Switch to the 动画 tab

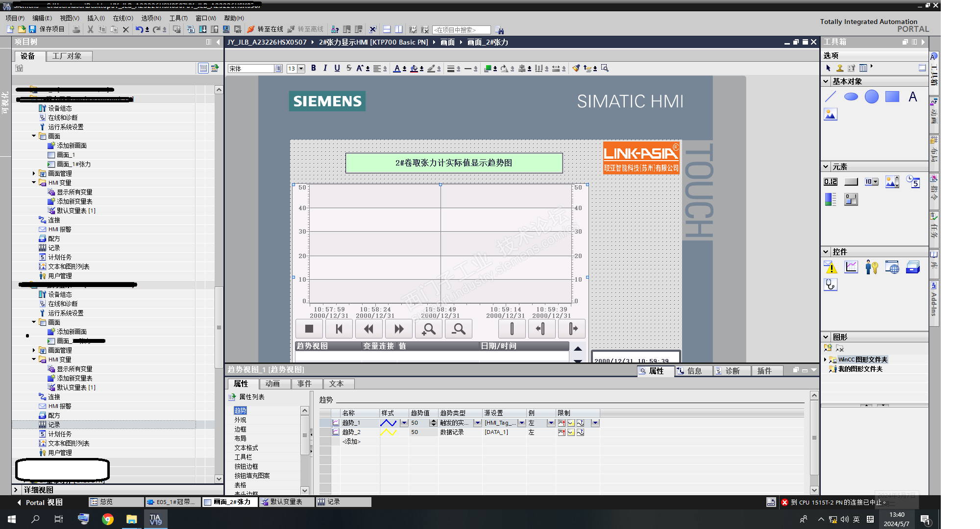tap(272, 384)
